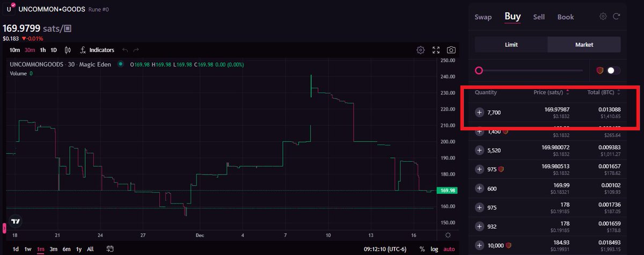Set date range to All
The width and height of the screenshot is (644, 255).
90,249
